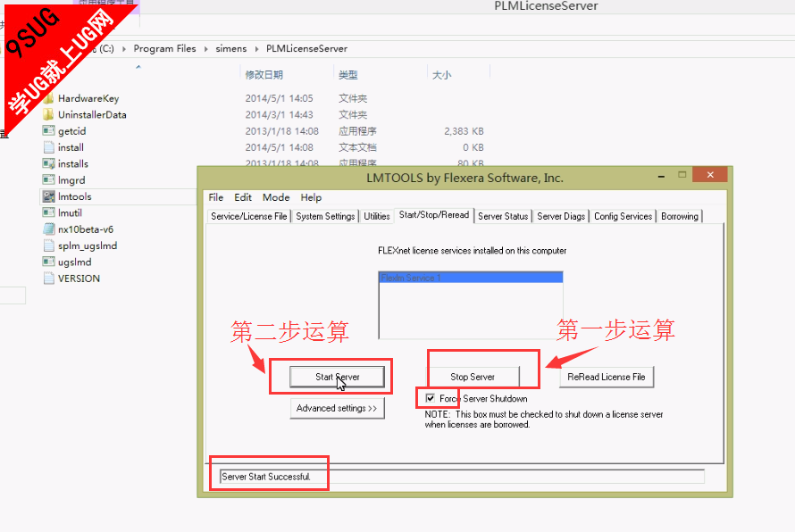Close the LMTOOLS window
Screen dimensions: 795x532
710,174
